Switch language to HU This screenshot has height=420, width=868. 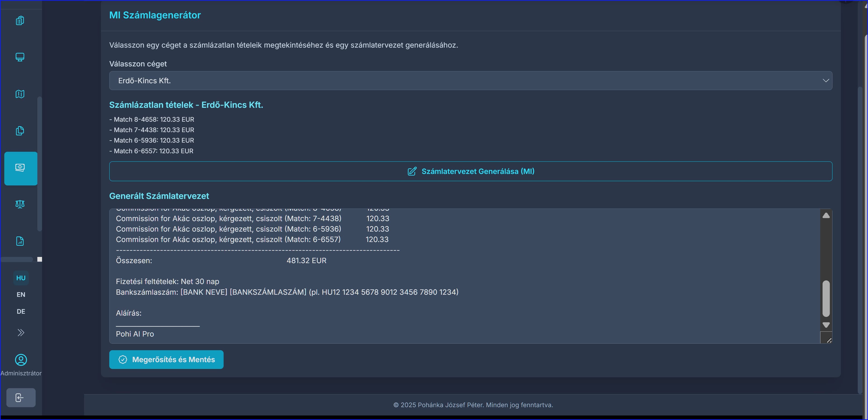21,278
